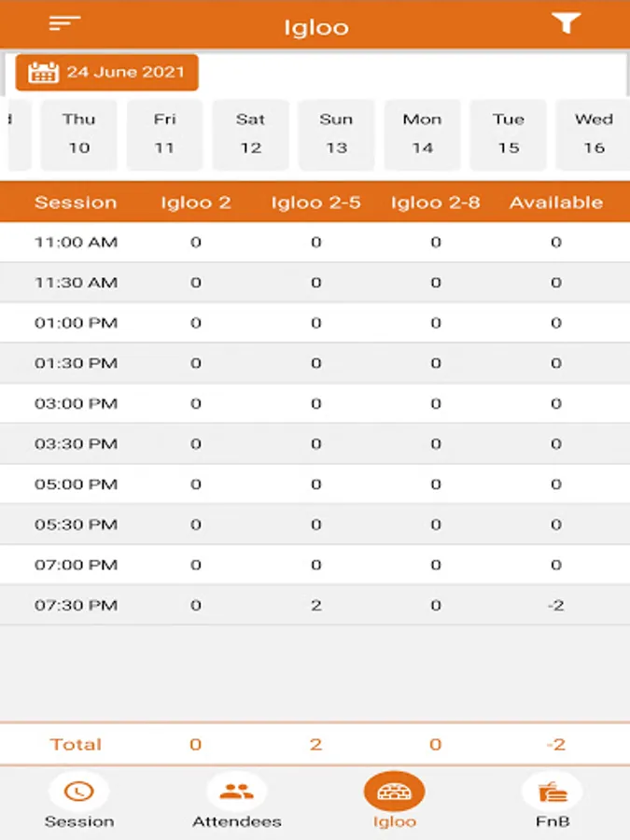630x840 pixels.
Task: Tap the Attendees people icon
Action: 236,791
